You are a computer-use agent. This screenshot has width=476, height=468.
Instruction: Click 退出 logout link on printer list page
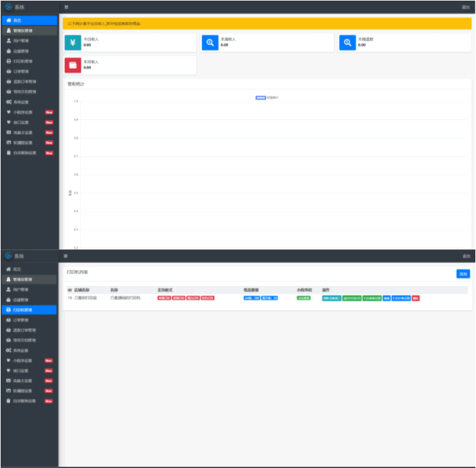[x=466, y=256]
